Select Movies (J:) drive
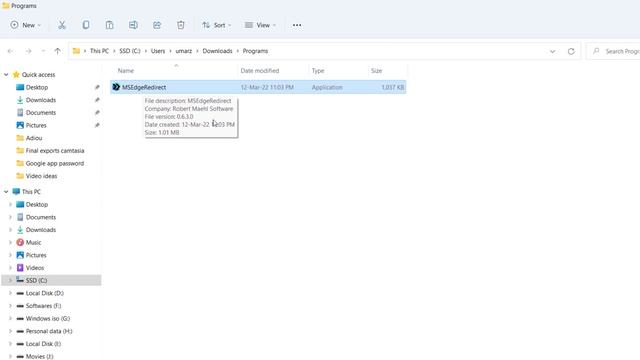 click(40, 356)
